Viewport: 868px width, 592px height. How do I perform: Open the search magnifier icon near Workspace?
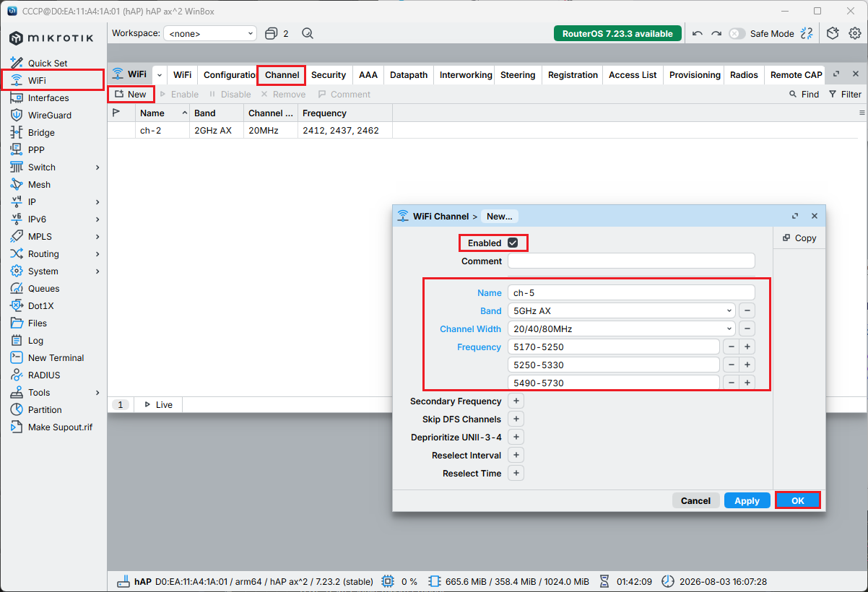tap(308, 33)
